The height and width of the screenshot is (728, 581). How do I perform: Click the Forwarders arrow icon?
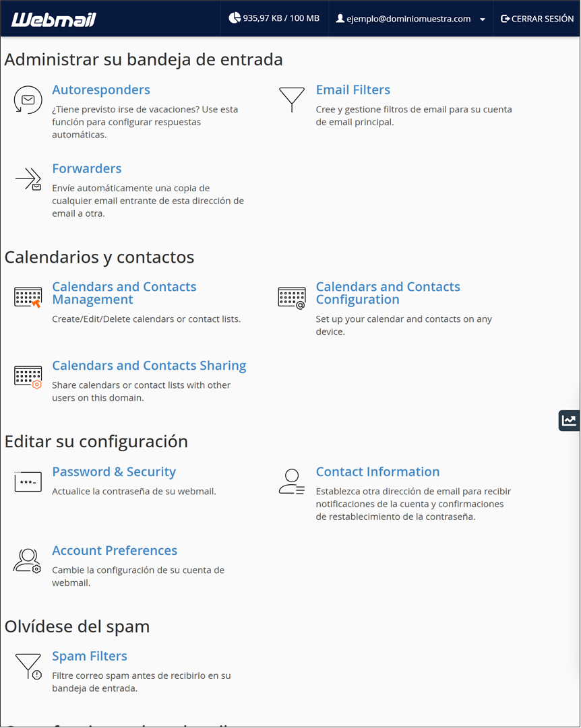tap(28, 179)
